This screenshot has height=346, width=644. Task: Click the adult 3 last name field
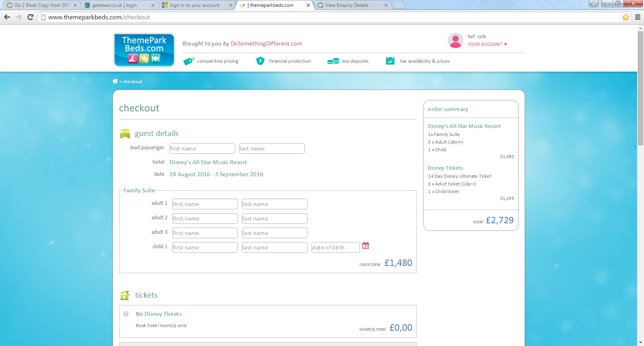pos(275,233)
